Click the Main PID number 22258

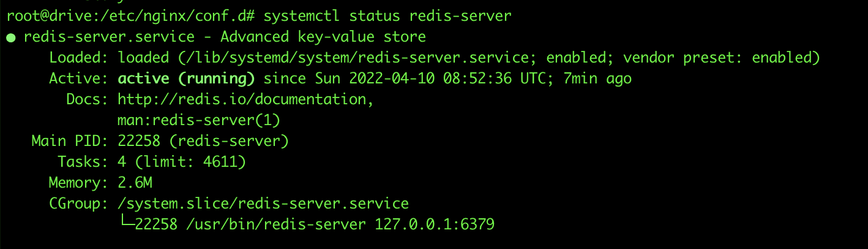tap(139, 141)
